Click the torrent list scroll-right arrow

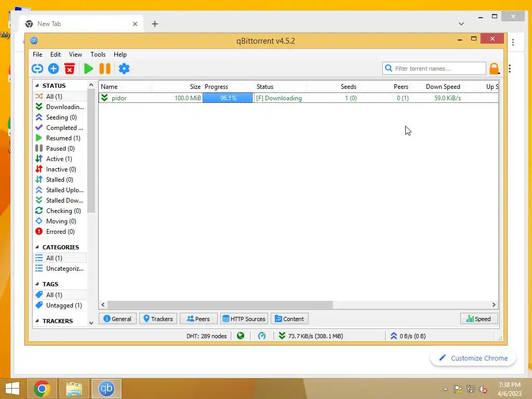coord(494,304)
